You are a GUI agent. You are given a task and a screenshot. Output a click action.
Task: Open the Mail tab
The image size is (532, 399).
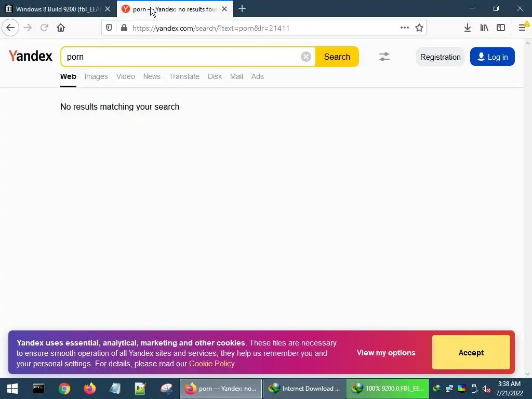236,76
